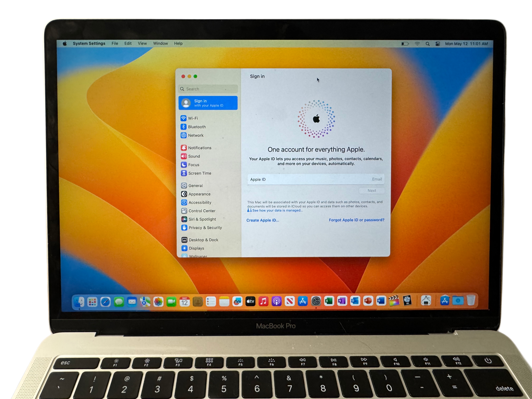Screen dimensions: 532x399
Task: Open Photos in the Dock
Action: 158,302
